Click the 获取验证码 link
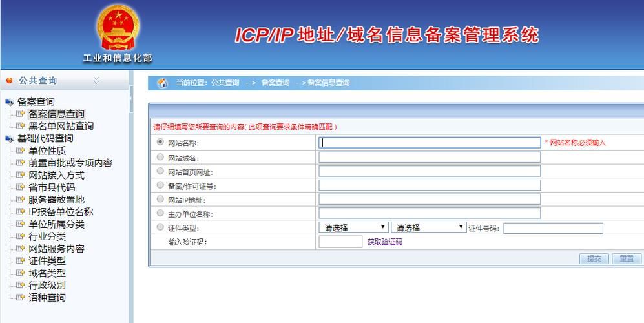This screenshot has height=323, width=644. pyautogui.click(x=385, y=242)
